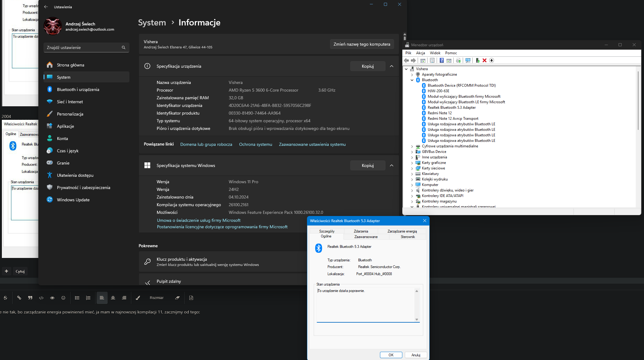Click scroll down arrow in Stan urządzenia box

click(x=416, y=319)
